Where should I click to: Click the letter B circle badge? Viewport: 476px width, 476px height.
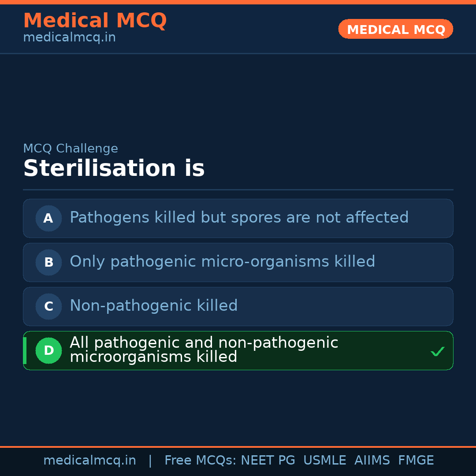48,262
